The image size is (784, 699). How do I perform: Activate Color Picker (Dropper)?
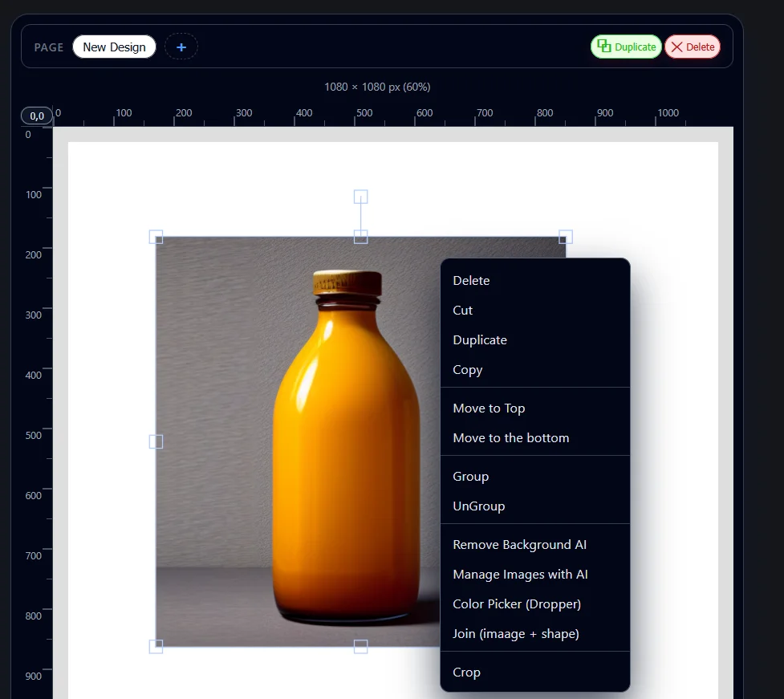[x=535, y=604]
